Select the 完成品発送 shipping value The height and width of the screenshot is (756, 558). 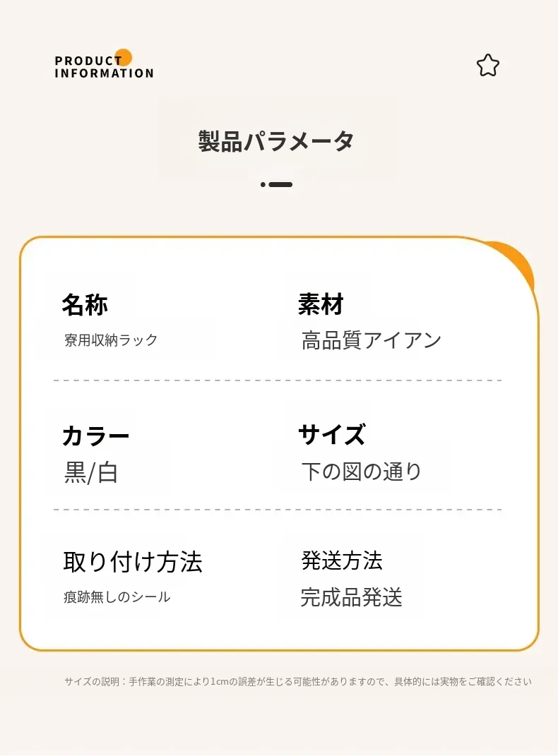(351, 598)
